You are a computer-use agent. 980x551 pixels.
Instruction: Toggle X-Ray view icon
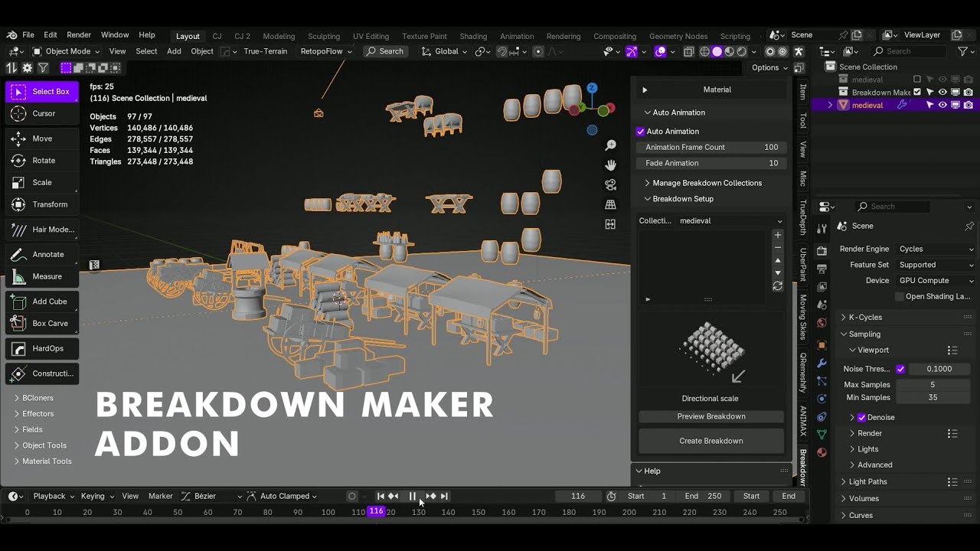coord(688,51)
